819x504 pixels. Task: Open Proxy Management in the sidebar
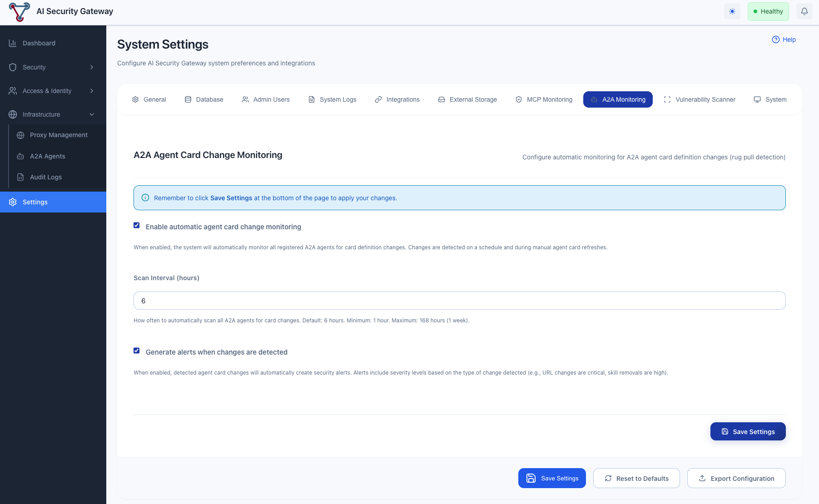(x=59, y=135)
